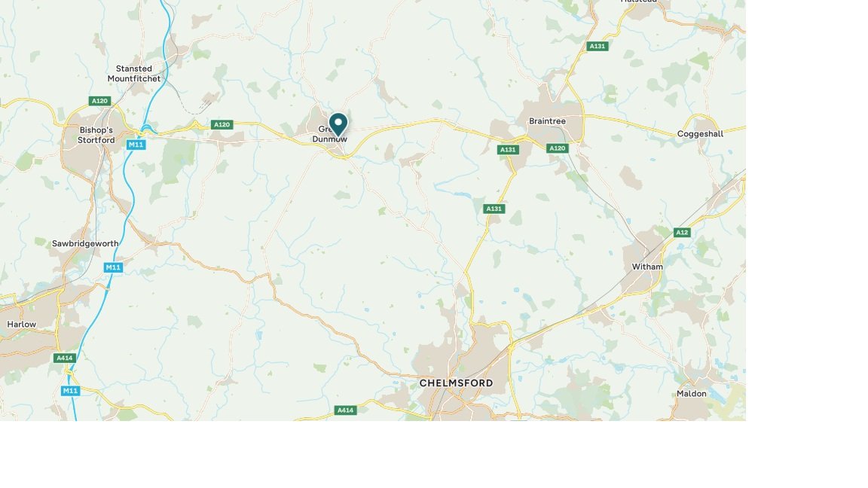Click the A120 badge above Bishop's Stortford
This screenshot has width=868, height=488.
99,101
